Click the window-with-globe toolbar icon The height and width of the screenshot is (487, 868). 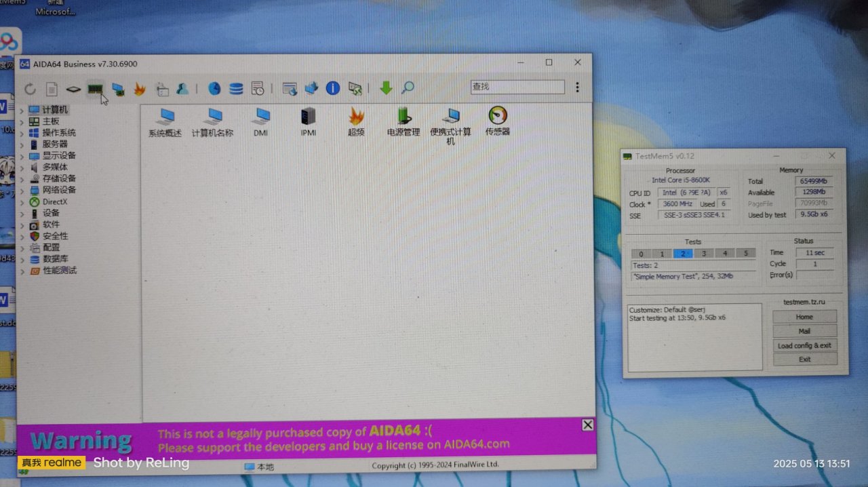point(290,88)
